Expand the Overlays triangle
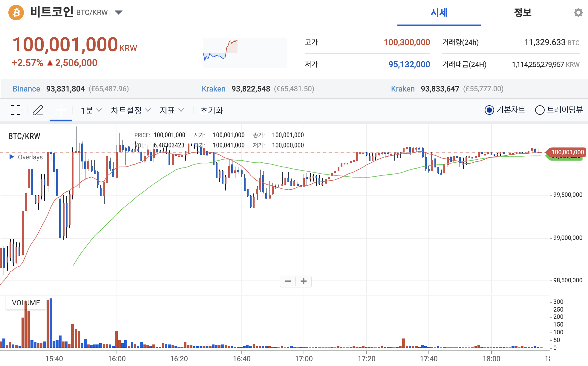Image resolution: width=588 pixels, height=366 pixels. click(12, 157)
